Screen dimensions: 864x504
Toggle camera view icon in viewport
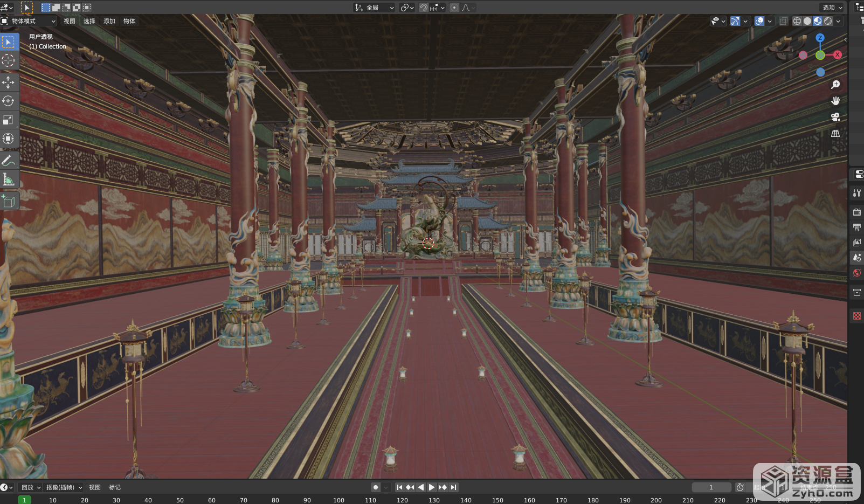835,117
